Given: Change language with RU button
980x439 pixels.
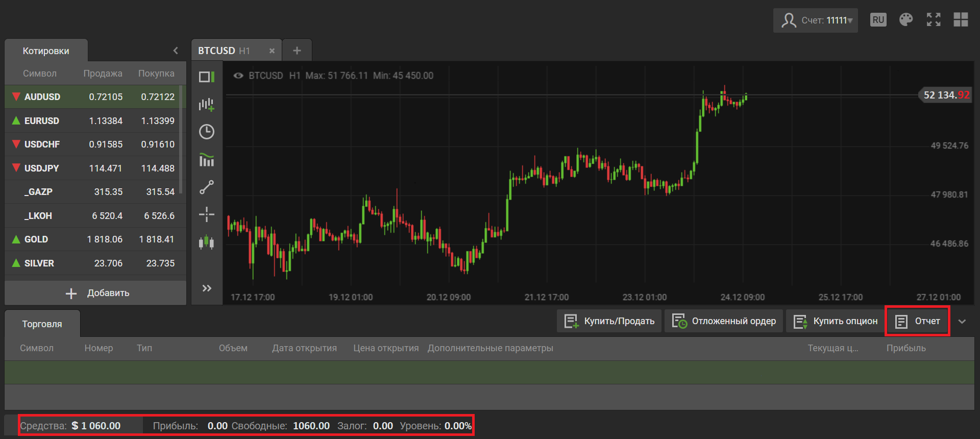Looking at the screenshot, I should [x=878, y=20].
